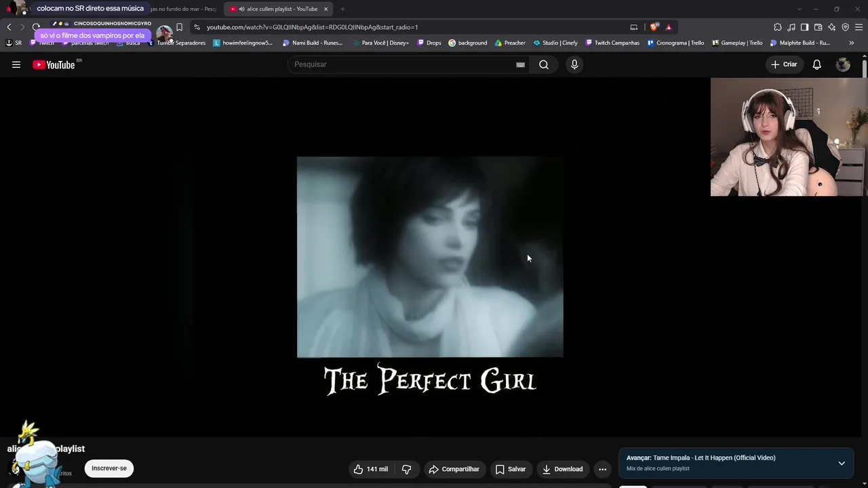Open the Twitch Campanhas bookmark
Screen dimensions: 868x488
pos(612,43)
